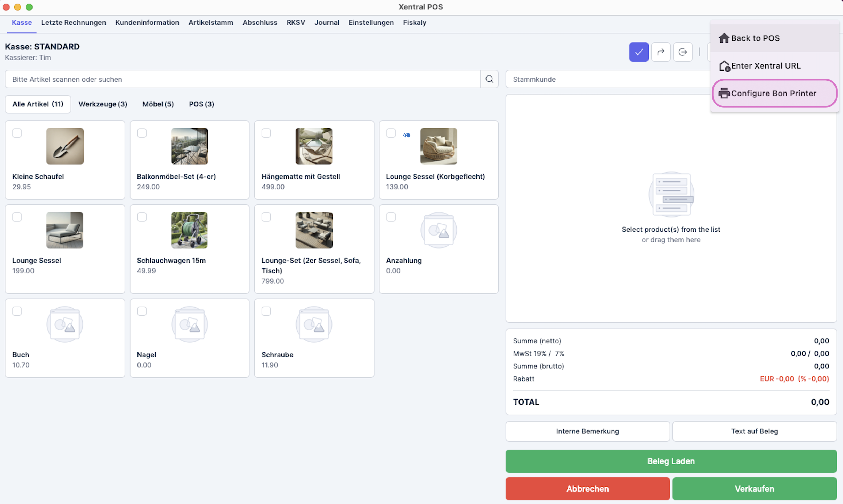
Task: Check the Hängematte mit Gestell checkbox
Action: point(266,133)
